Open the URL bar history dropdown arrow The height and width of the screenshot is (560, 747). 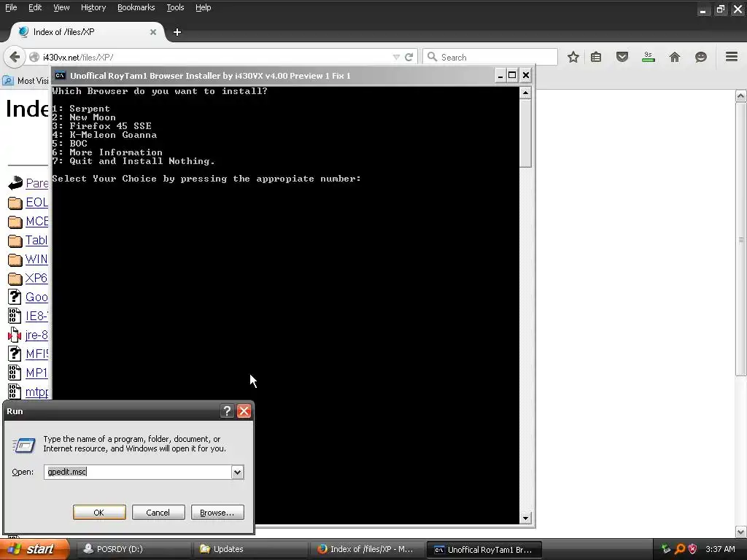click(396, 57)
